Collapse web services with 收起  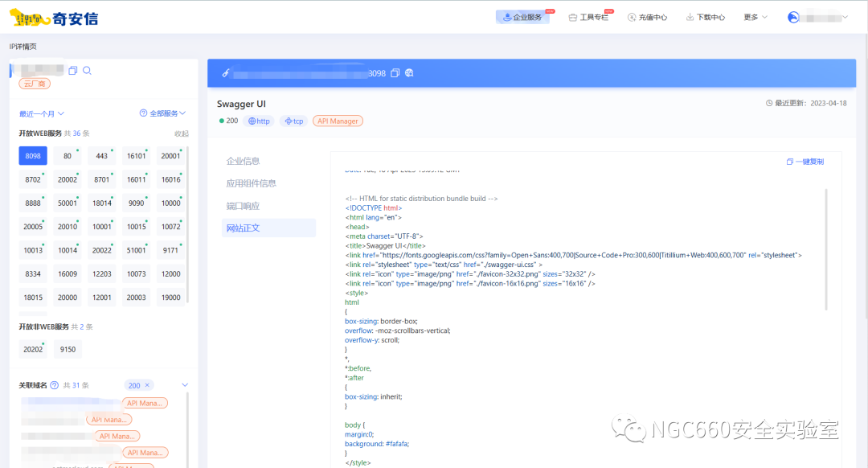[x=182, y=133]
